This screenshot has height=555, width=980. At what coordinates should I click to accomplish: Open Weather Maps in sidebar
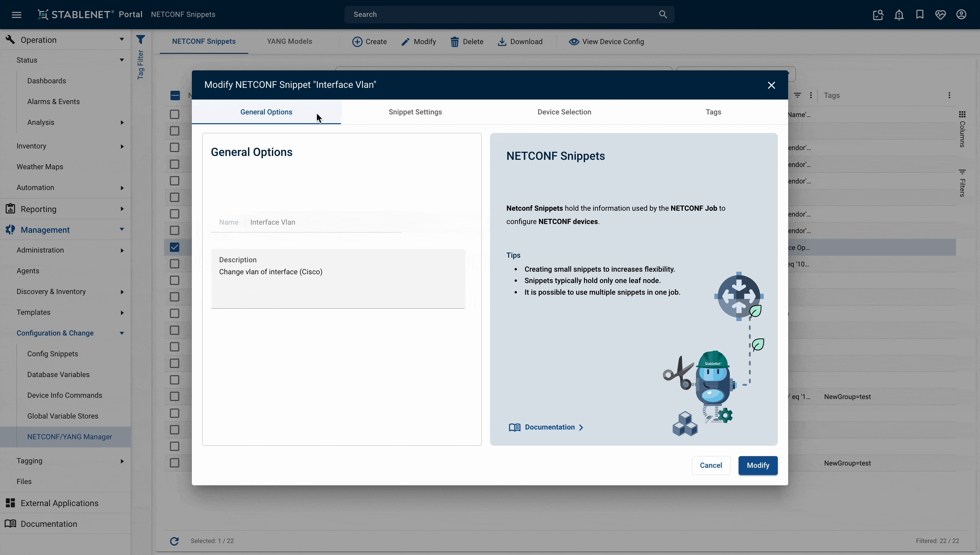point(40,167)
